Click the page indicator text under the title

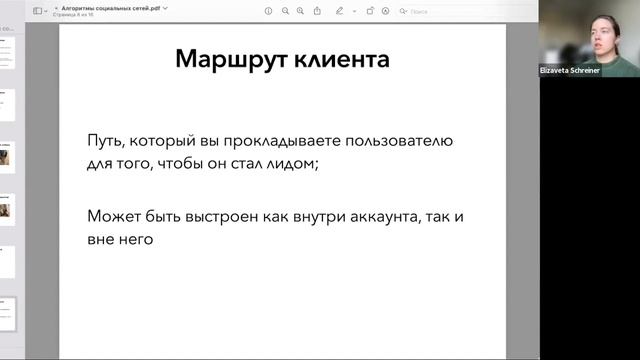coord(73,15)
